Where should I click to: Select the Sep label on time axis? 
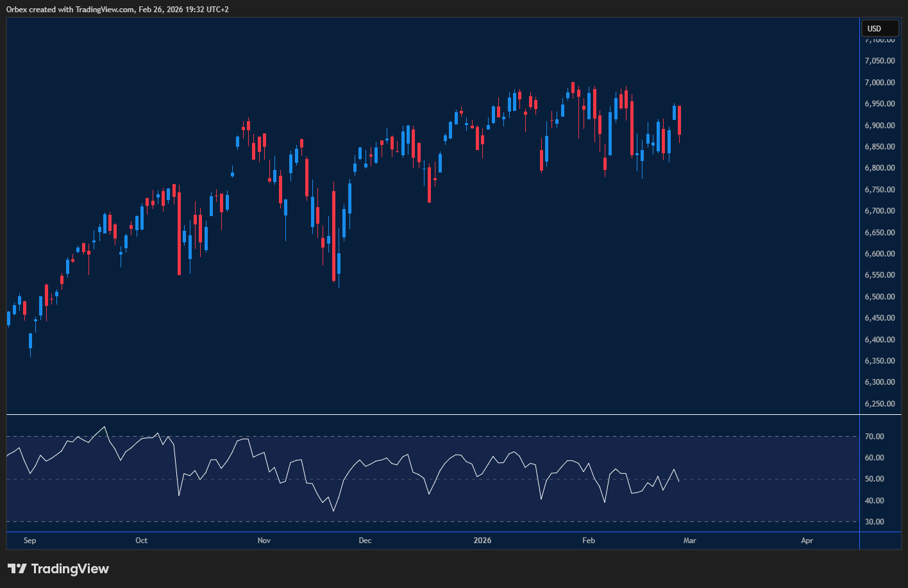pyautogui.click(x=29, y=541)
